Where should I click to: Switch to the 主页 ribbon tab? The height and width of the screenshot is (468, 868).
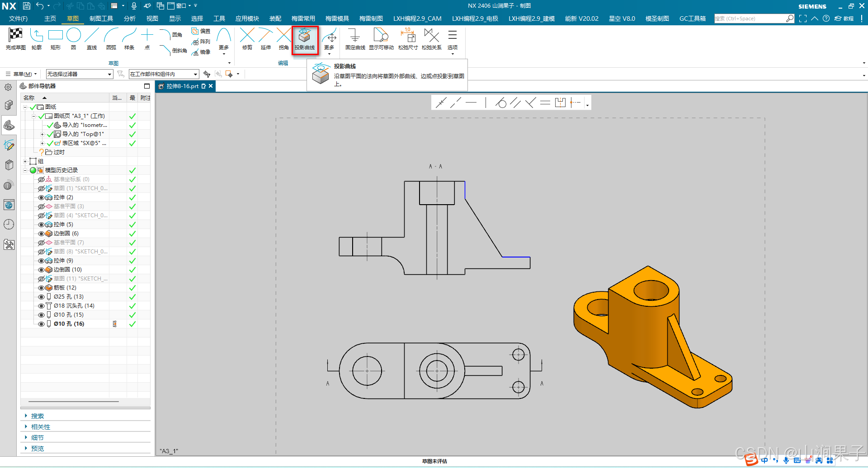coord(50,19)
